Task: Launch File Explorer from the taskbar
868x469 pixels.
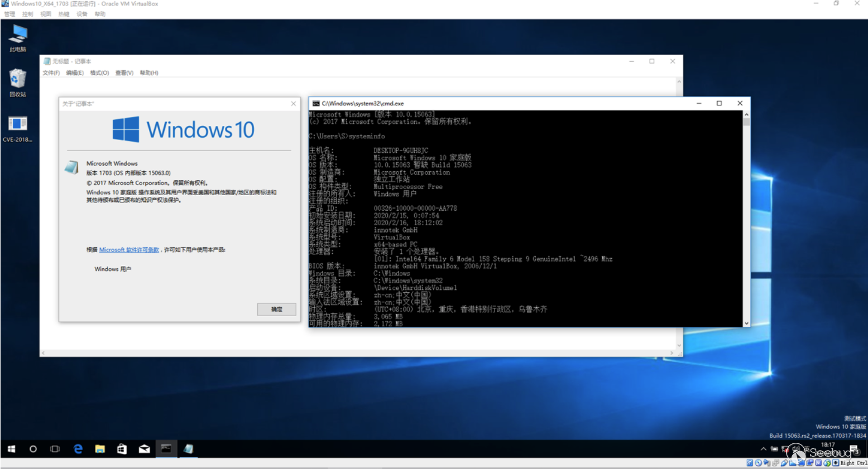Action: pos(100,449)
